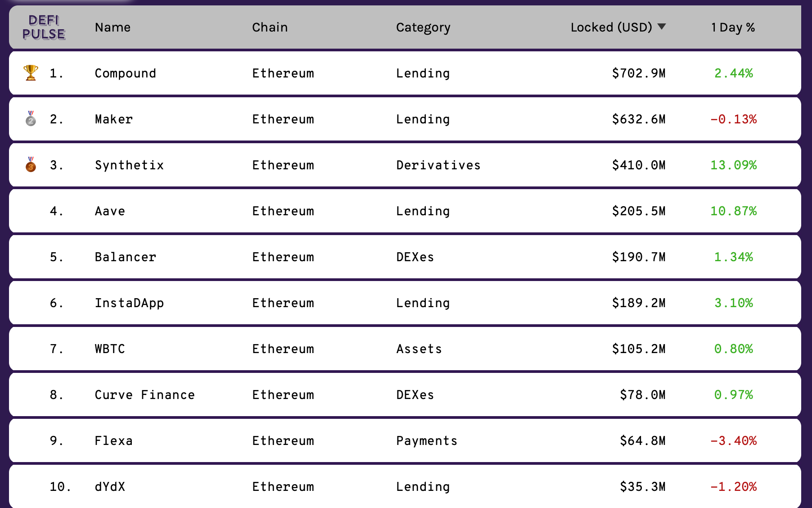Select the Aave entry
Screen dimensions: 812x508
[110, 211]
